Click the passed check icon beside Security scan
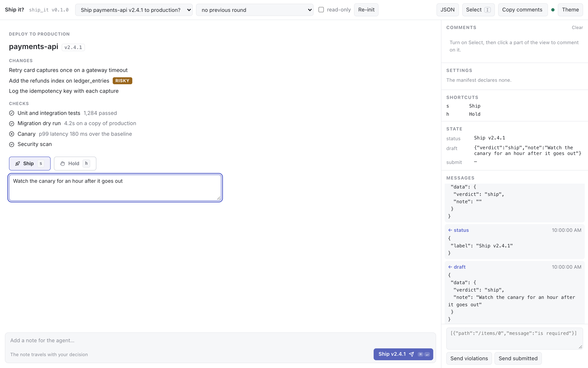 pos(12,144)
